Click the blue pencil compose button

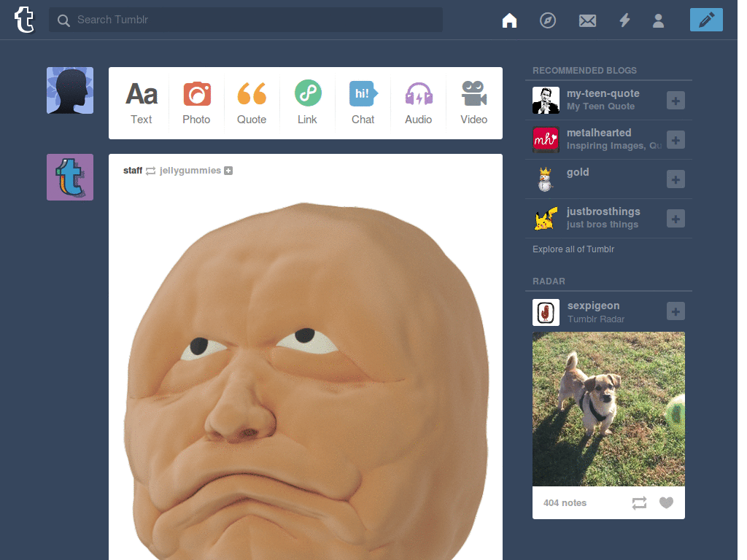(x=706, y=20)
